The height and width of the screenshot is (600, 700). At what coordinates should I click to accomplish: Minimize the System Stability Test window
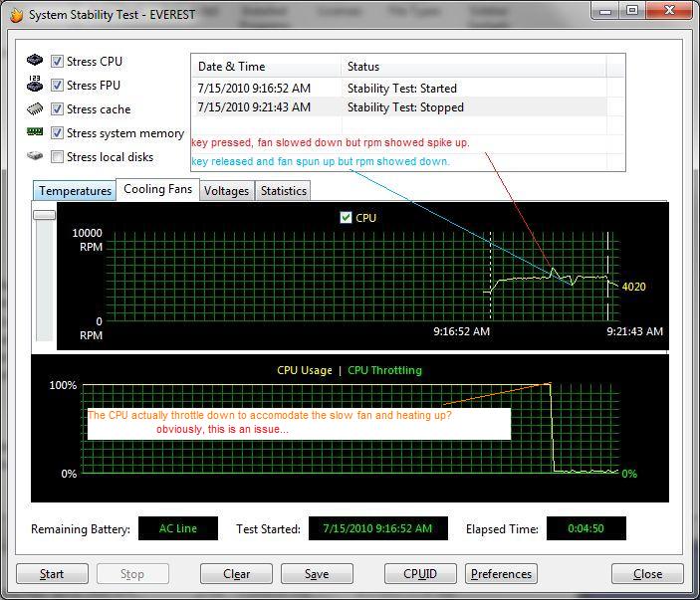(605, 11)
